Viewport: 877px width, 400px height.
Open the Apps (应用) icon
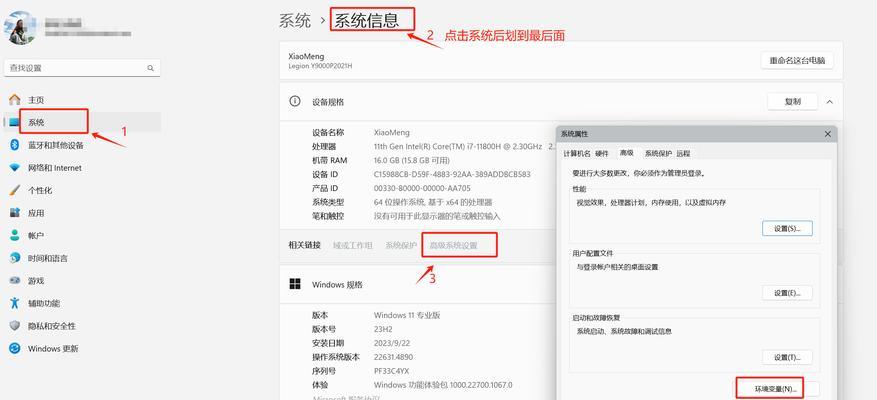coord(15,213)
